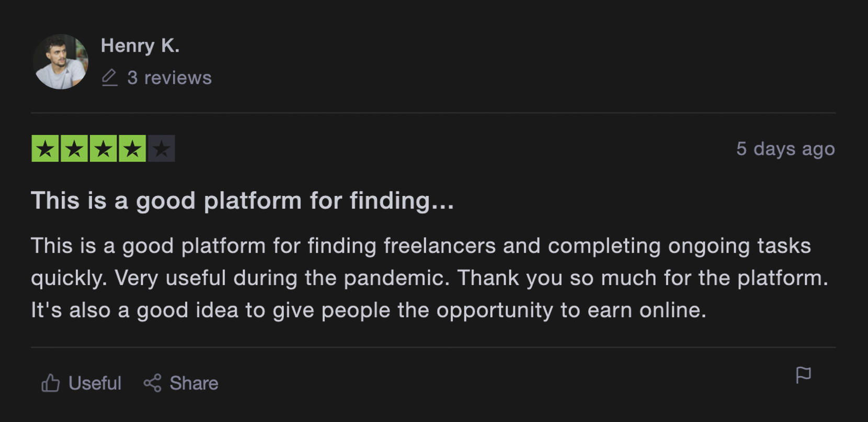The height and width of the screenshot is (422, 868).
Task: Click the share network icon
Action: [x=153, y=383]
